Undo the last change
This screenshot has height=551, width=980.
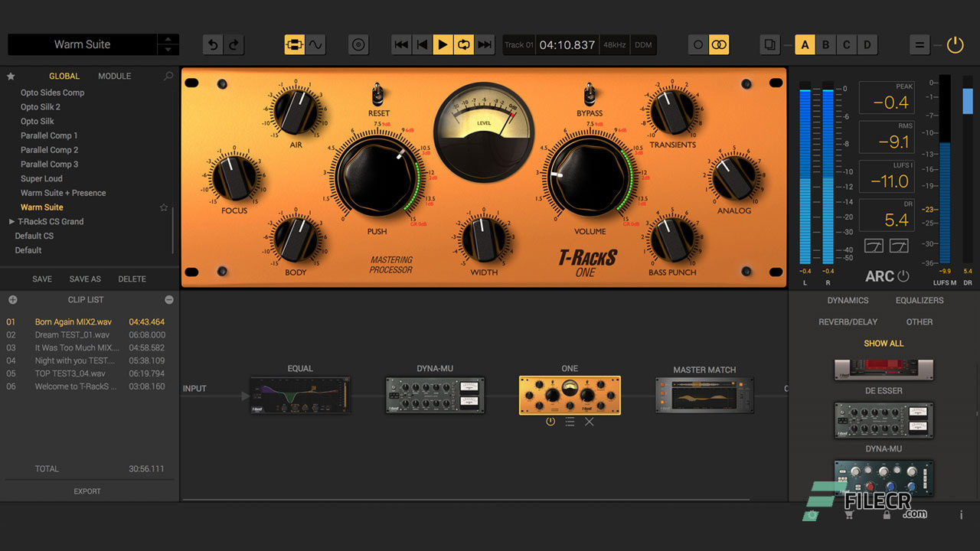pyautogui.click(x=213, y=45)
